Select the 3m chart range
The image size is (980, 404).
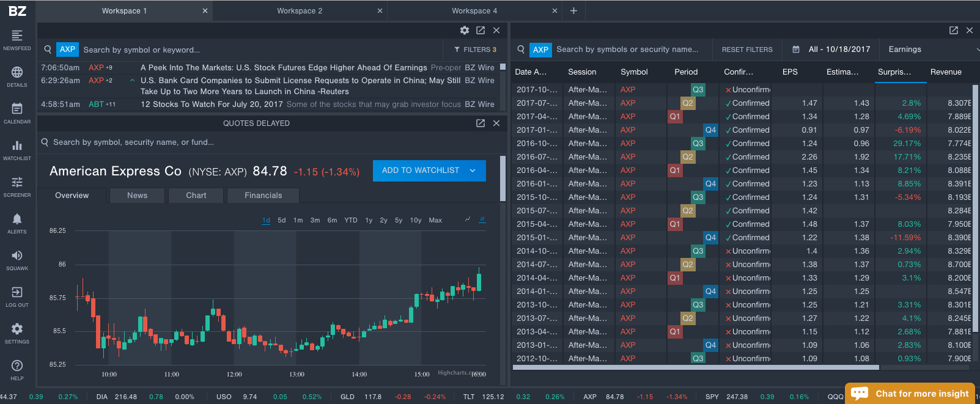[315, 220]
